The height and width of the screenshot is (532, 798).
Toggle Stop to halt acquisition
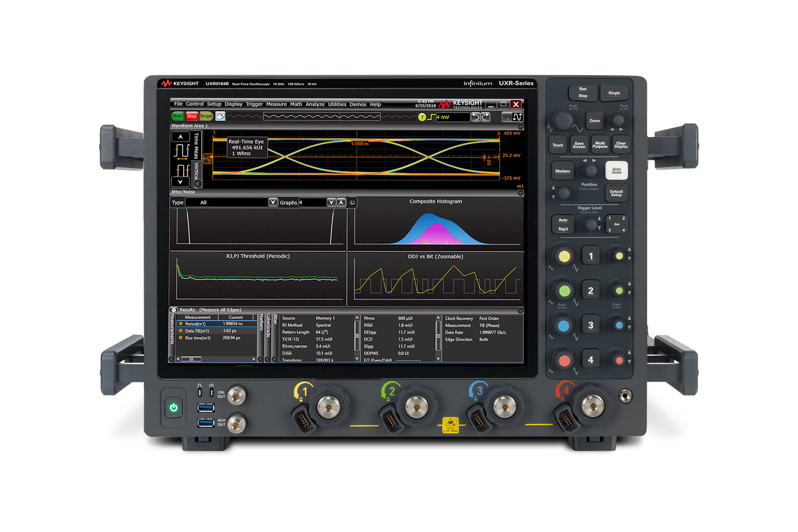(x=192, y=116)
